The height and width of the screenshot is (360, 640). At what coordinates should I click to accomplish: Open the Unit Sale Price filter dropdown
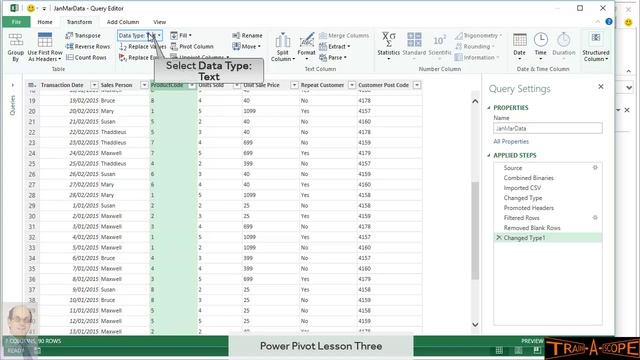pyautogui.click(x=294, y=85)
